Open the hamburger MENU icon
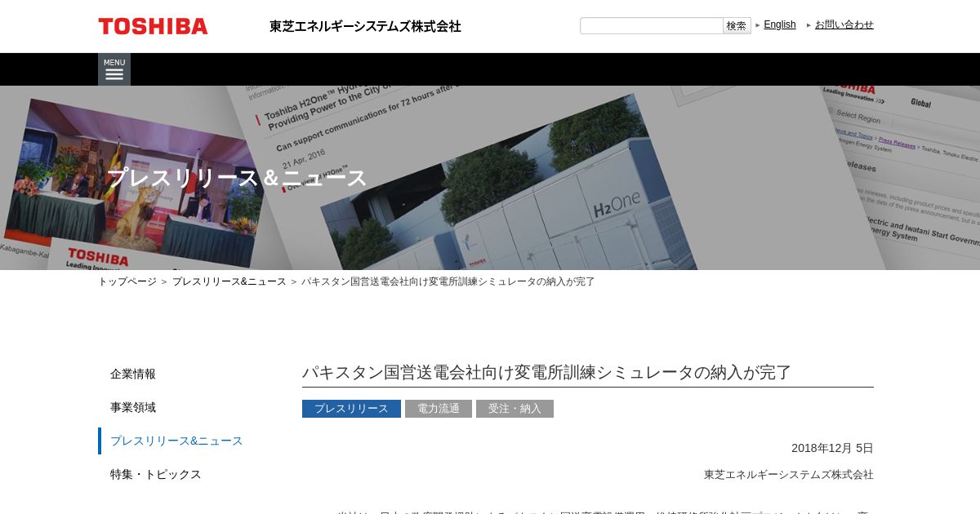The height and width of the screenshot is (514, 980). (114, 69)
